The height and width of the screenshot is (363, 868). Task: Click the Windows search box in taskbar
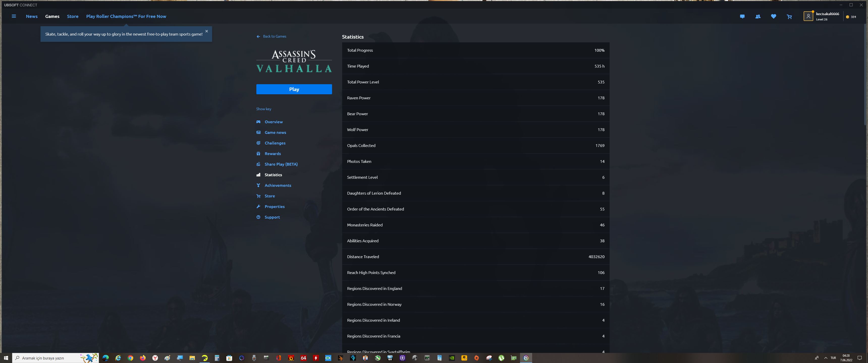[x=56, y=358]
